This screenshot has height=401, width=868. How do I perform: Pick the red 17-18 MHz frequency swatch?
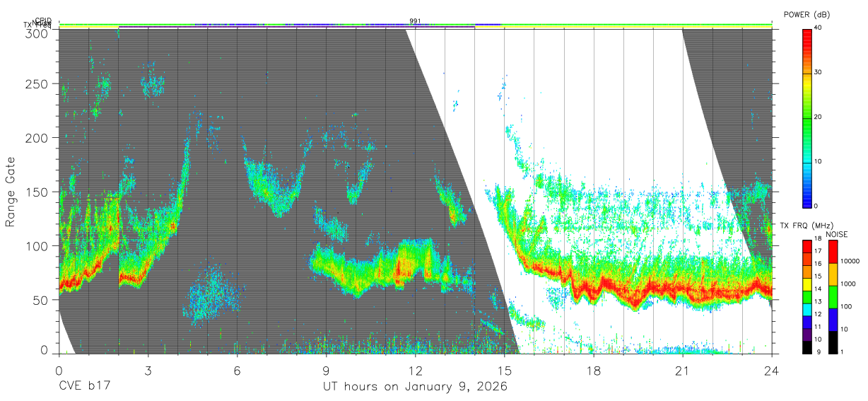[x=807, y=247]
